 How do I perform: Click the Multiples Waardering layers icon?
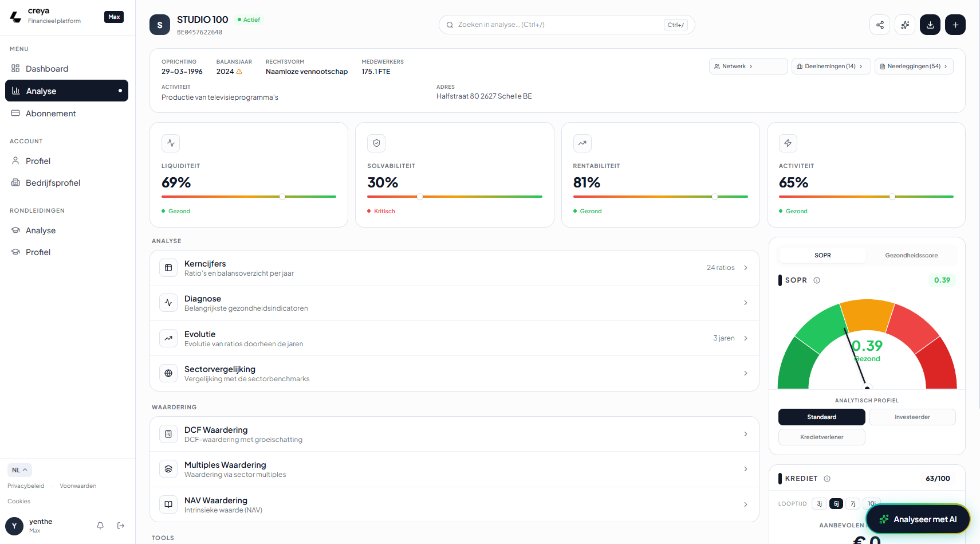click(x=168, y=469)
